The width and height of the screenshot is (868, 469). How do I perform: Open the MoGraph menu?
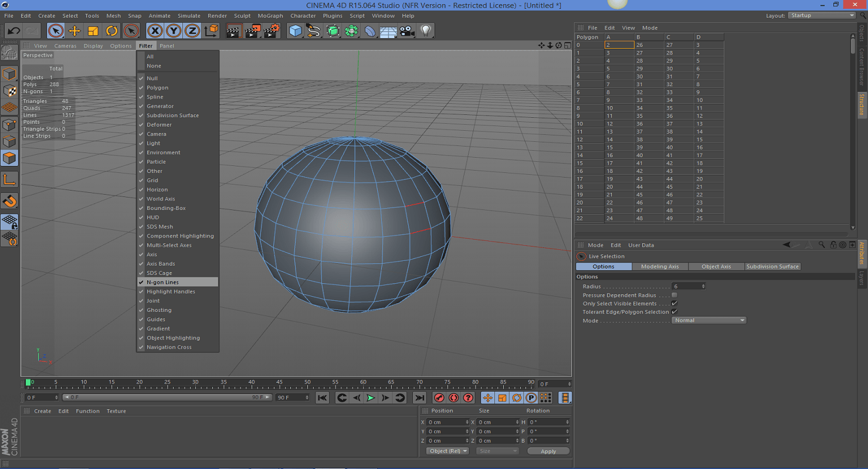(270, 16)
